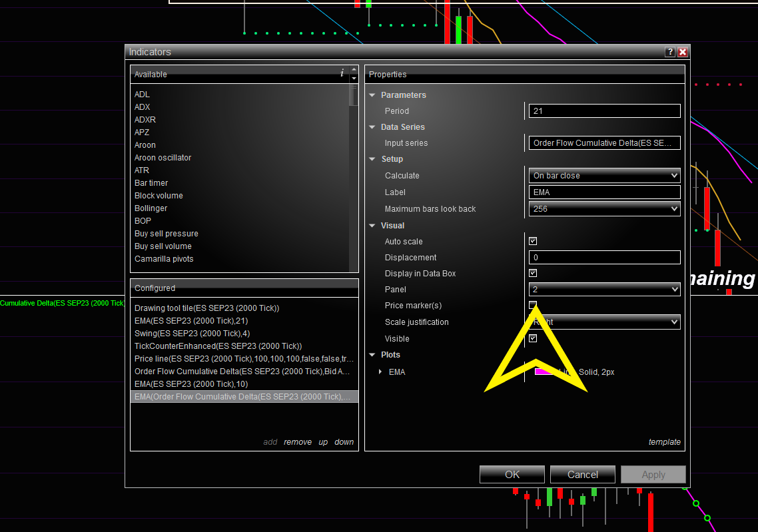Click the template link
758x532 pixels.
(x=664, y=441)
